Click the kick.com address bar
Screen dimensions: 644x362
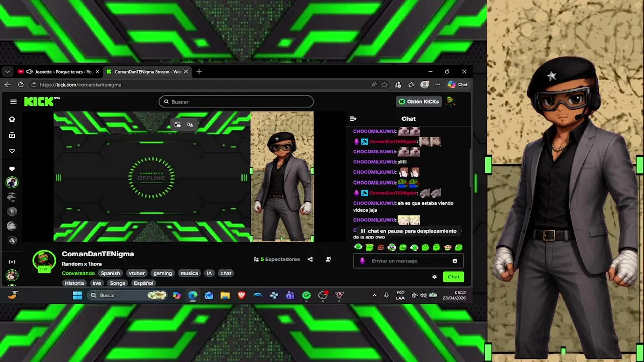[201, 85]
